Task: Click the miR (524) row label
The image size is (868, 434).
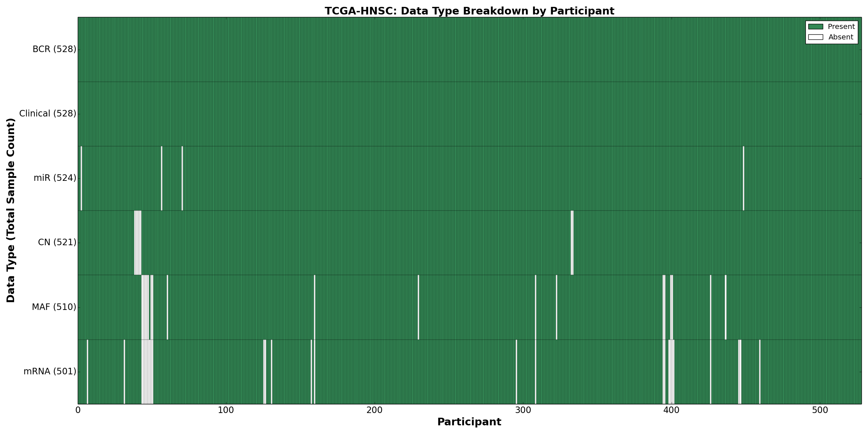Action: [55, 178]
